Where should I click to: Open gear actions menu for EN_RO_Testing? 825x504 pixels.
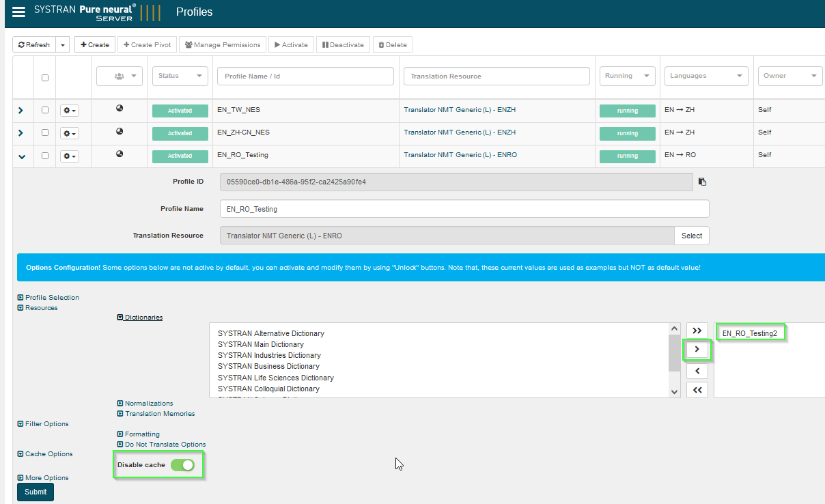click(70, 156)
